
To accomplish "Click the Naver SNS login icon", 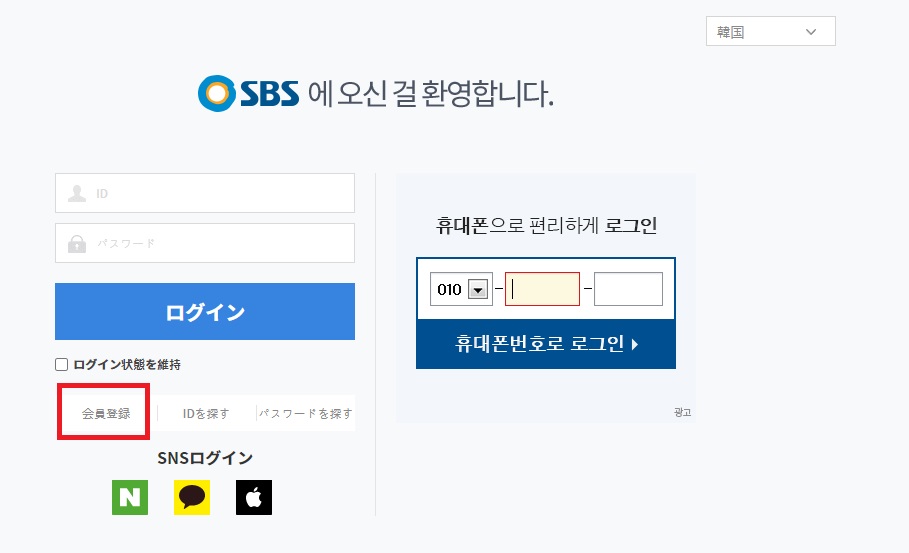I will tap(130, 497).
